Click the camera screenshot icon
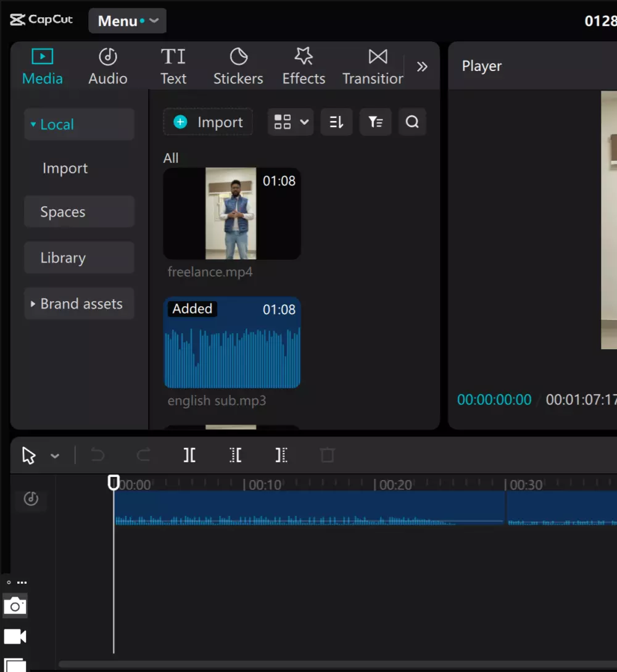This screenshot has height=672, width=617. tap(15, 607)
